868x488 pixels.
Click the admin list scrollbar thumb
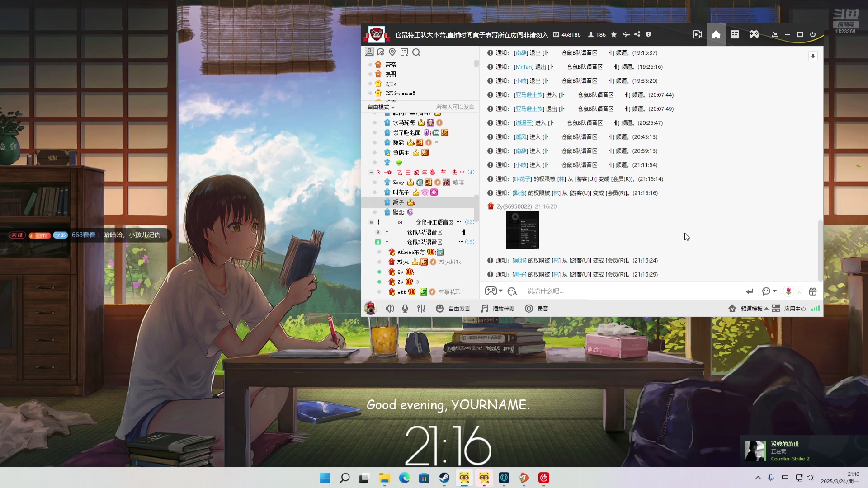pos(476,64)
